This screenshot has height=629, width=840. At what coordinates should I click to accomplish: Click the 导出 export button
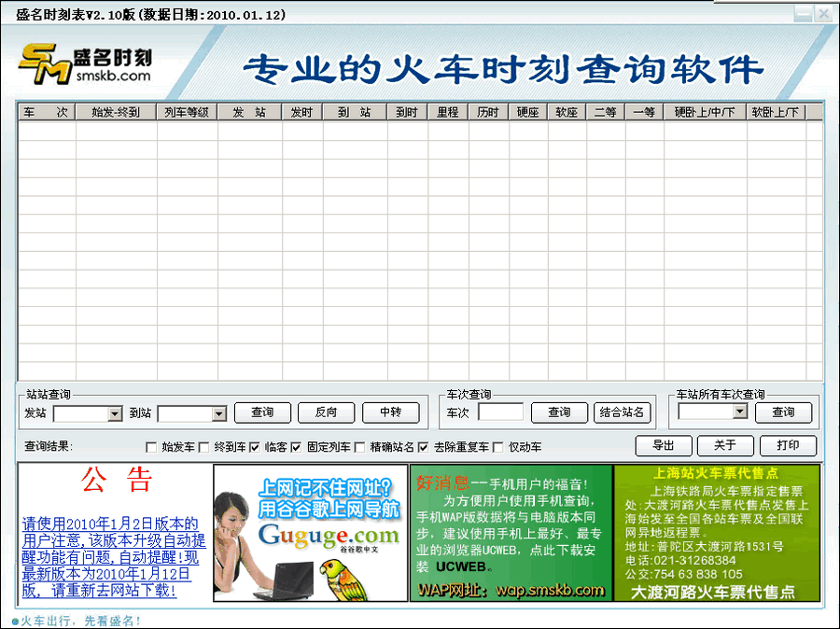pos(664,446)
